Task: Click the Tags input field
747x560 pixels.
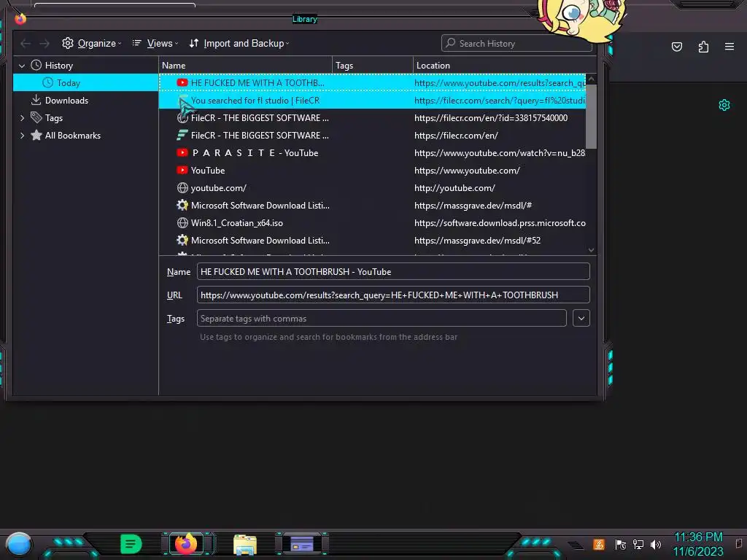Action: [382, 319]
